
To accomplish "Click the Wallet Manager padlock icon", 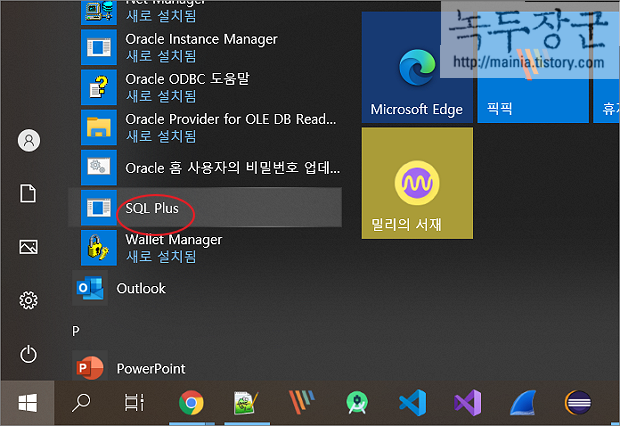I will [x=99, y=248].
